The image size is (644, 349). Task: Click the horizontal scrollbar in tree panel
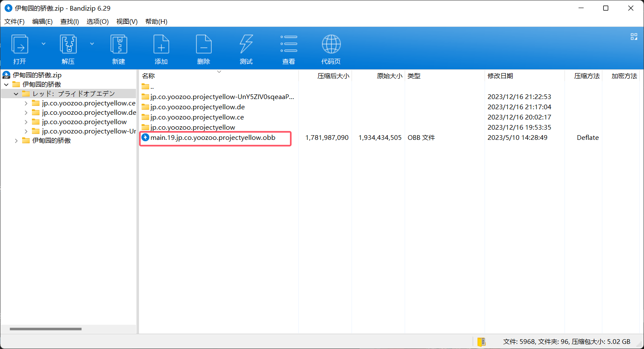coord(45,329)
